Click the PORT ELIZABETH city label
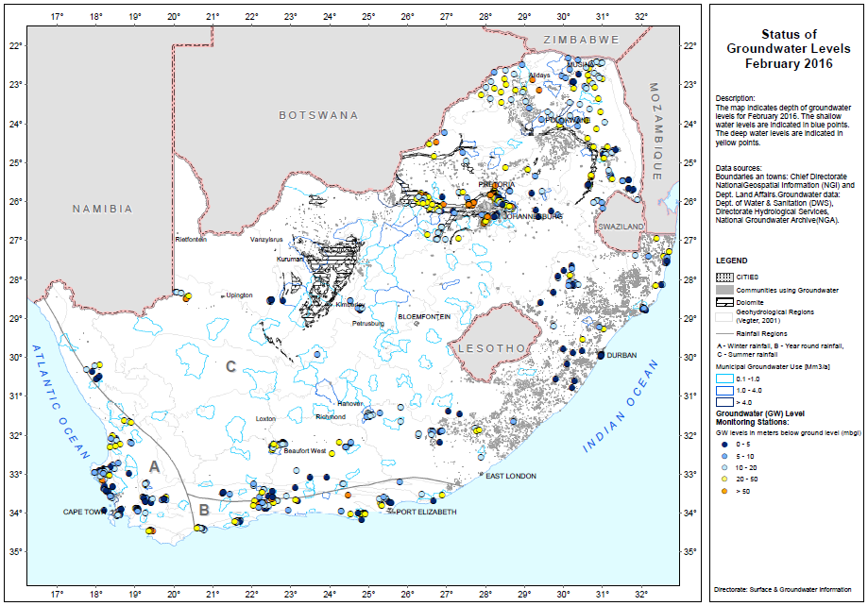 point(426,513)
